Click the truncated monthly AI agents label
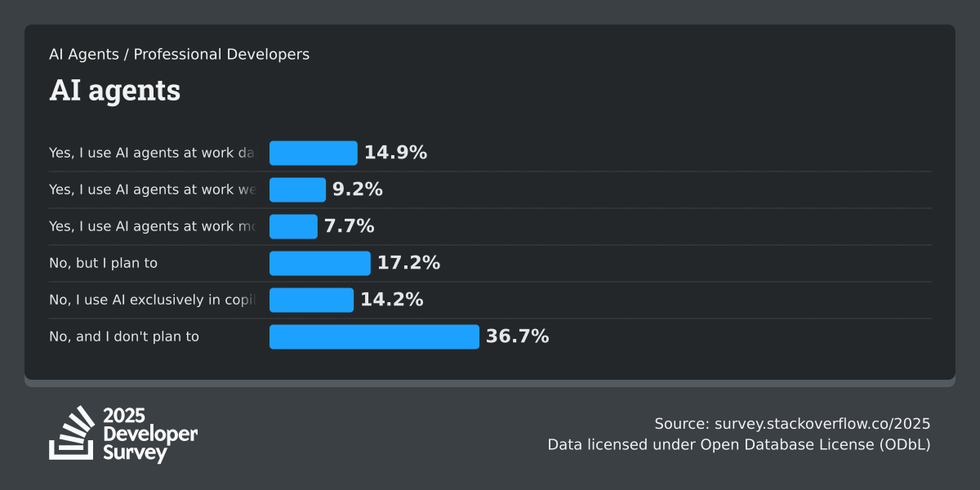 coord(152,226)
